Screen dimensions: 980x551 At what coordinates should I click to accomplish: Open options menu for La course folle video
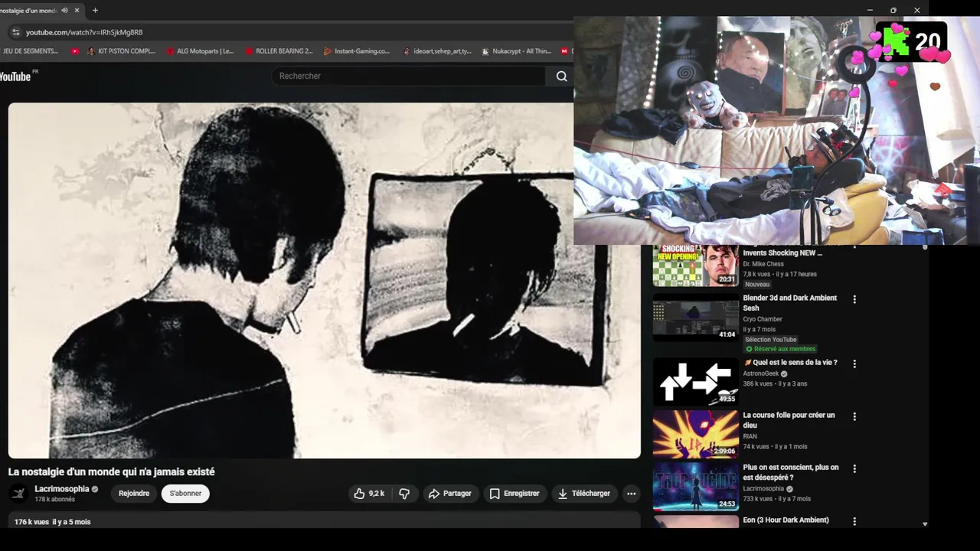854,416
